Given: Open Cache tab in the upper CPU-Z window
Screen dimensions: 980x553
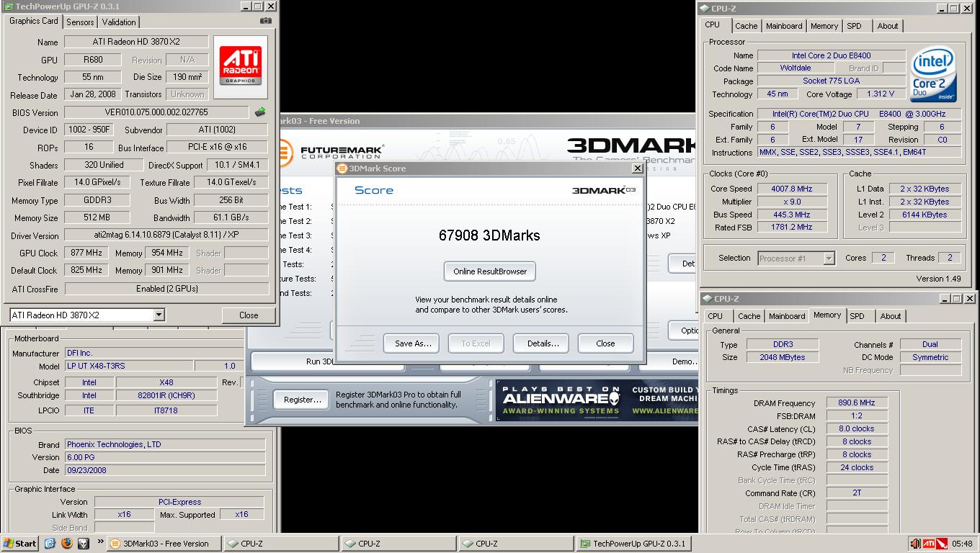Looking at the screenshot, I should point(747,26).
